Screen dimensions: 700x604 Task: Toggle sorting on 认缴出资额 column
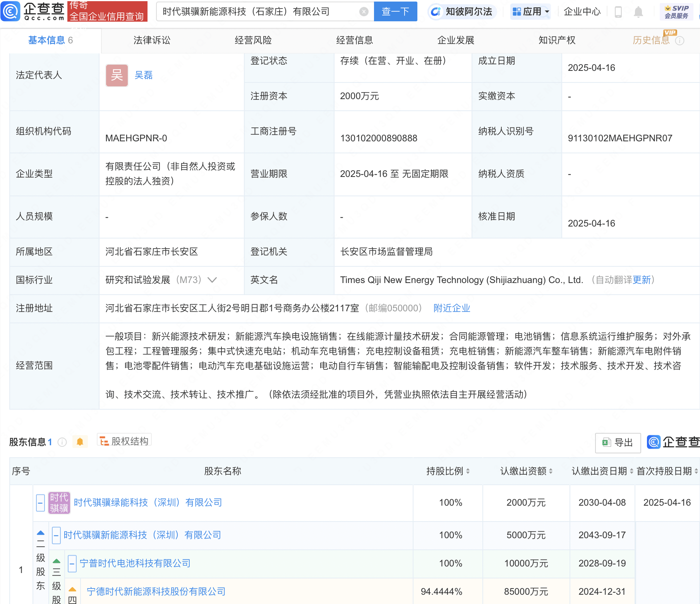click(x=551, y=472)
